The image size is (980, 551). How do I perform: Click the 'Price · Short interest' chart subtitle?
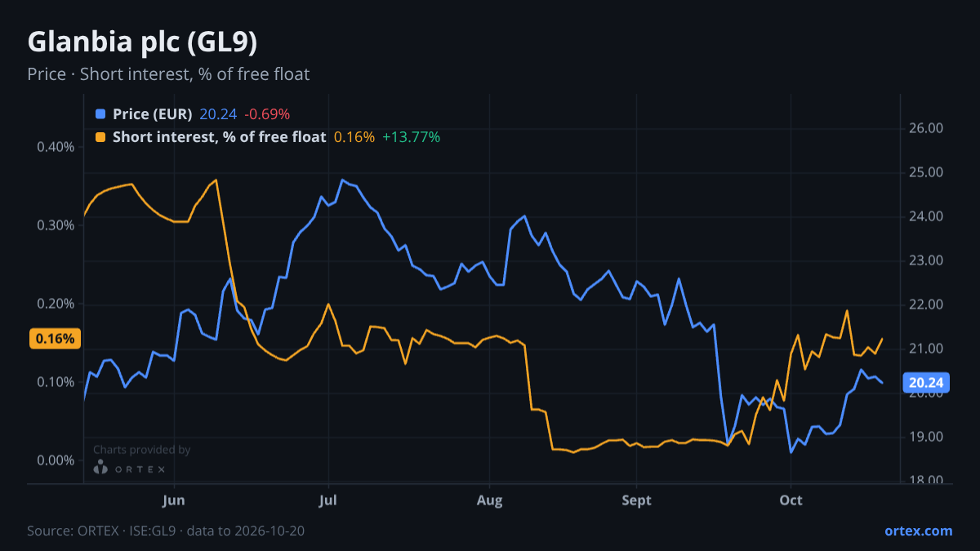[x=168, y=74]
